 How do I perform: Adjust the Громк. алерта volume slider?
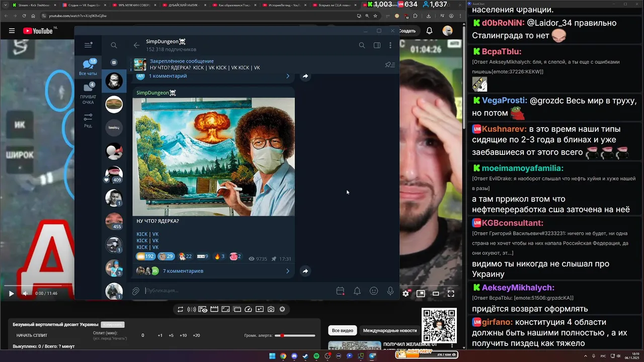click(295, 335)
